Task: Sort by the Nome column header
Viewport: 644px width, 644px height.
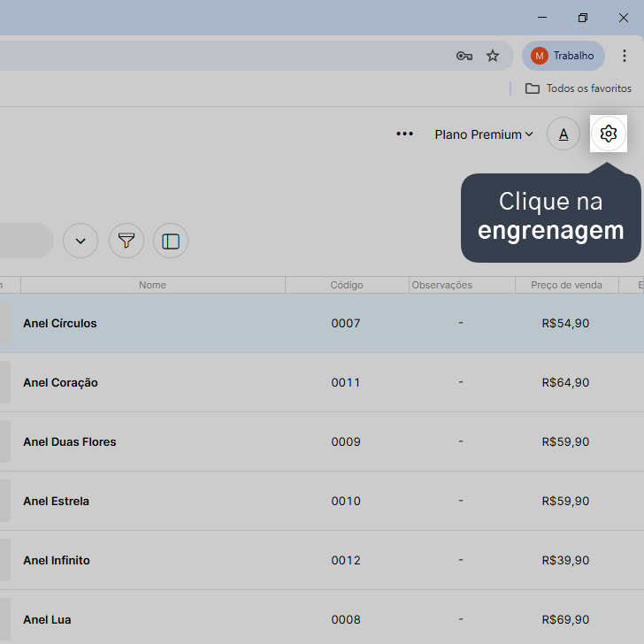Action: click(153, 285)
